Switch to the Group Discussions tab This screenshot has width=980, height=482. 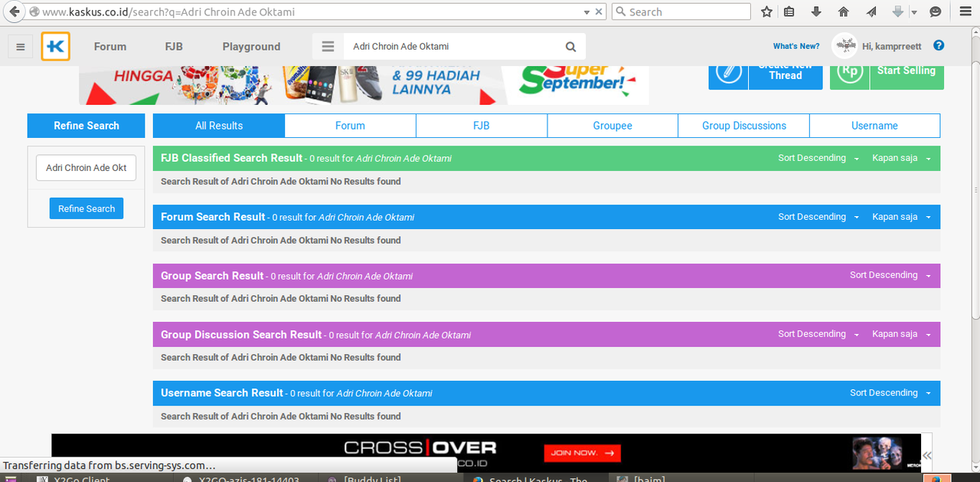click(744, 126)
